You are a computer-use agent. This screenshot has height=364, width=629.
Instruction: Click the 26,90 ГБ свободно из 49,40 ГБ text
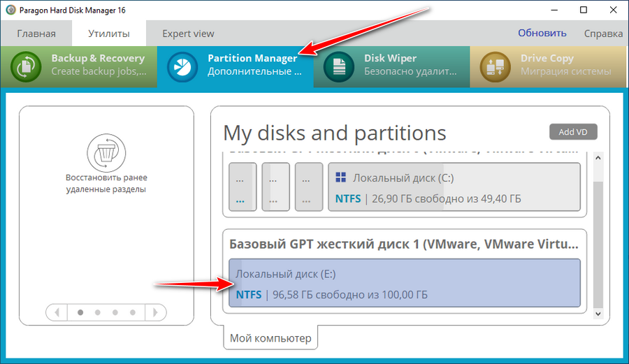447,198
